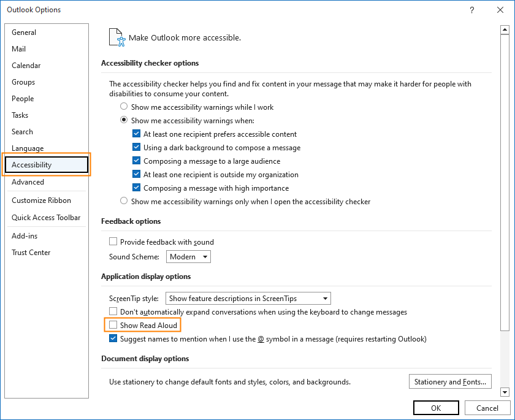Uncheck Using a dark background option
The image size is (515, 420).
click(x=137, y=148)
